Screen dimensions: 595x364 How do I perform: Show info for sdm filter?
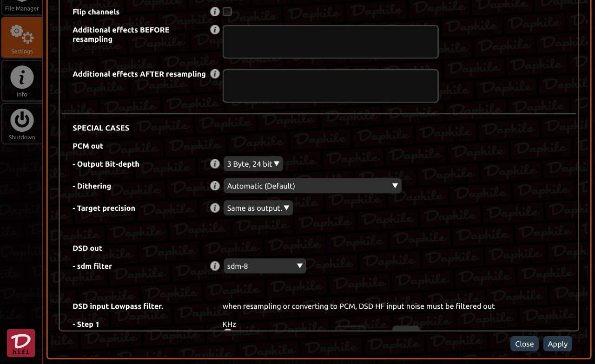click(215, 266)
